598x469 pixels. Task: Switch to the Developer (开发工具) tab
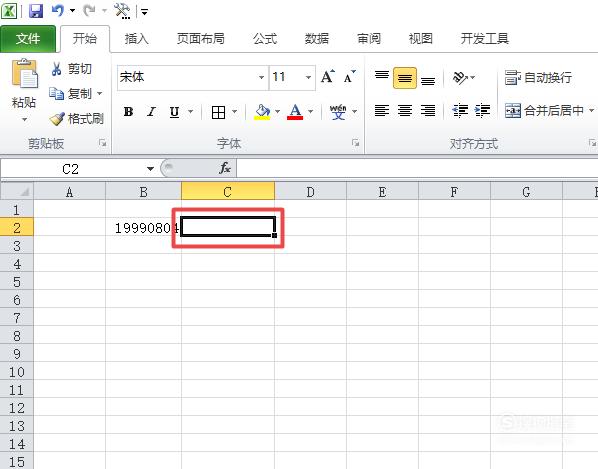tap(485, 39)
